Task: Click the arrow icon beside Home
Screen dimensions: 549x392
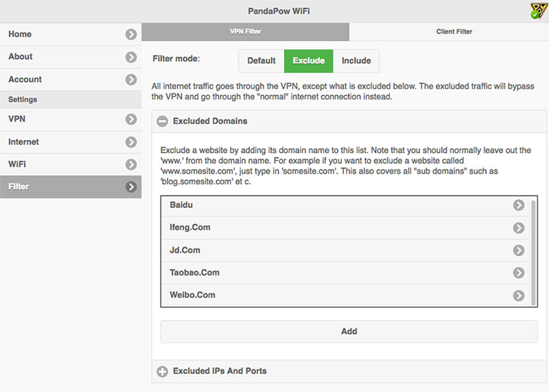Action: (131, 34)
